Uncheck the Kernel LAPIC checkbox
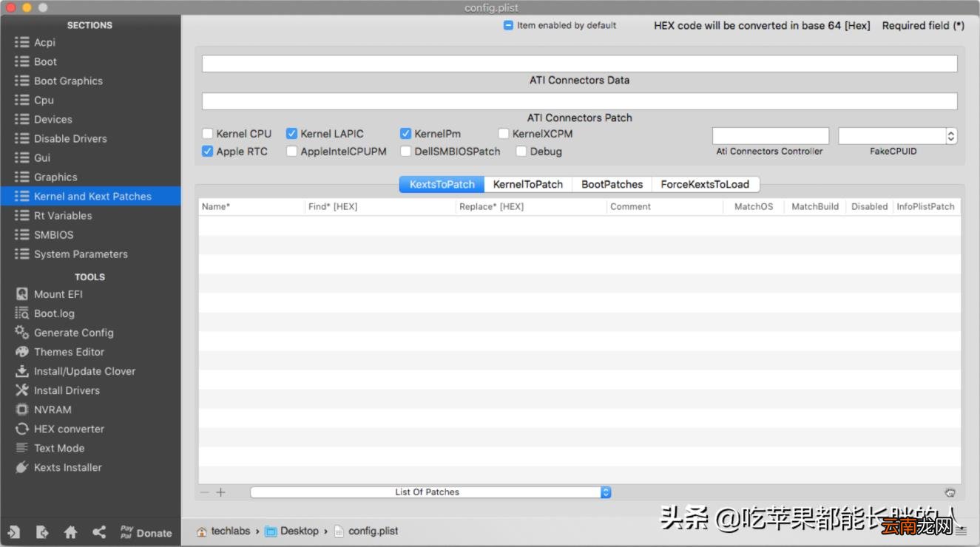Image resolution: width=980 pixels, height=547 pixels. point(292,134)
